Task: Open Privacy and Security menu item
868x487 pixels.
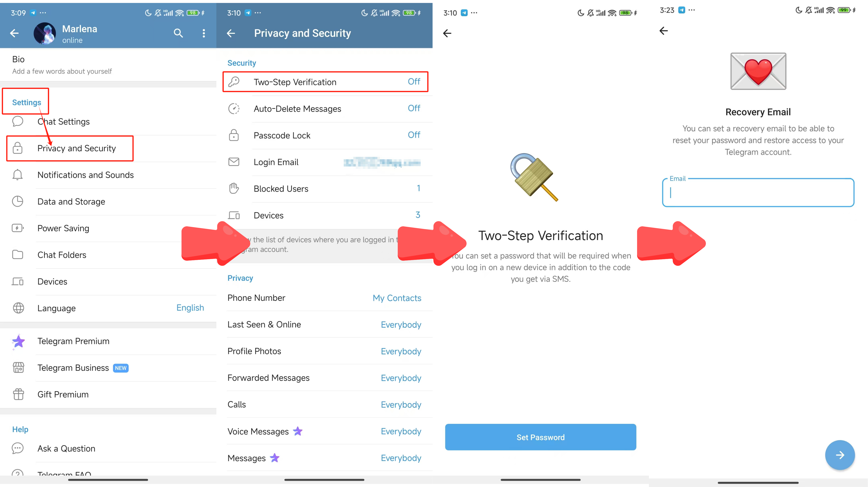Action: pyautogui.click(x=76, y=148)
